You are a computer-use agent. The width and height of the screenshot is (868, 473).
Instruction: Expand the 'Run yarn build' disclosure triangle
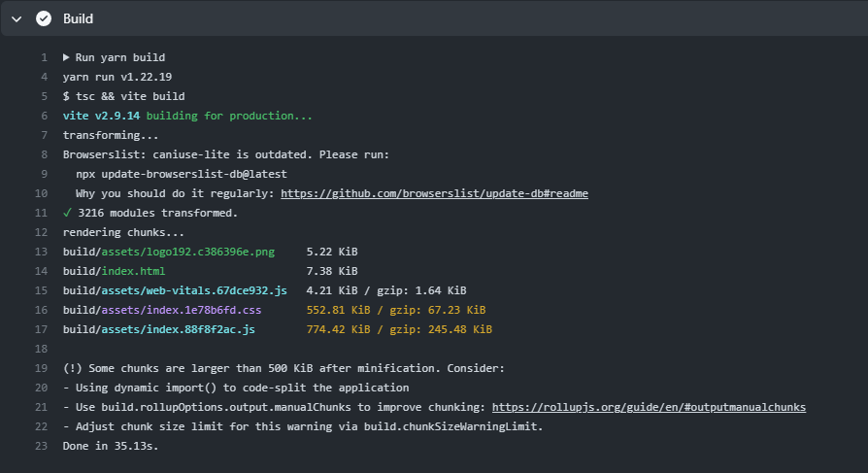pyautogui.click(x=66, y=57)
